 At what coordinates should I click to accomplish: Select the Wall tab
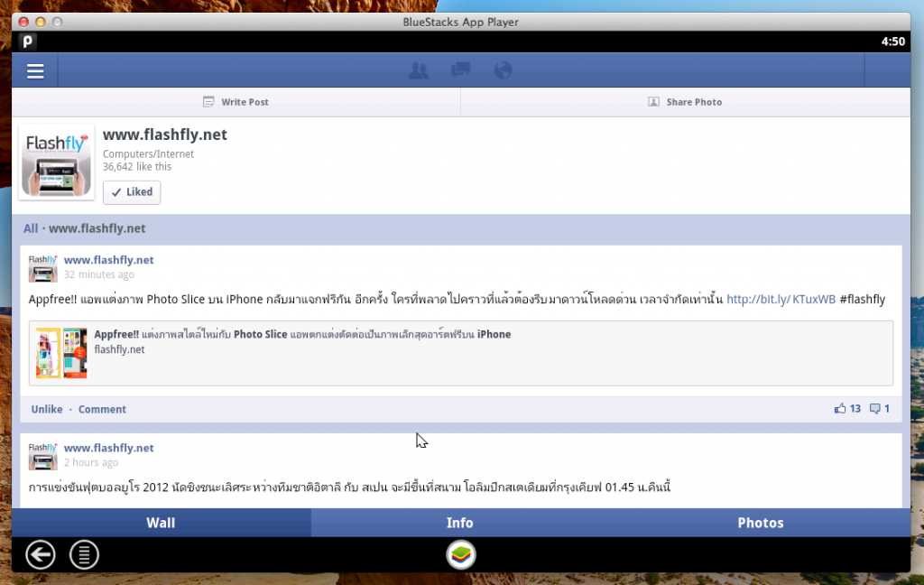[161, 523]
